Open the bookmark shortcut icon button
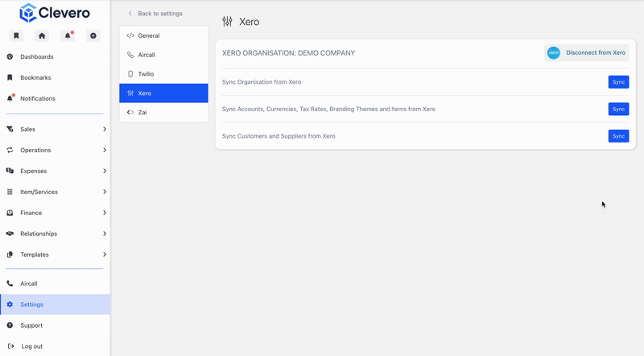644x356 pixels. coord(16,35)
